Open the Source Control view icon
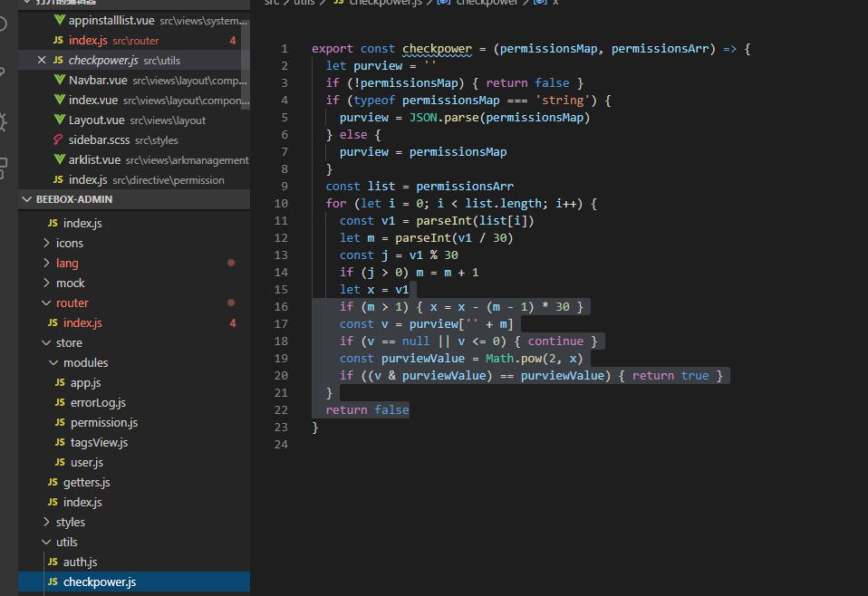Screen dimensions: 868x596 [x=4, y=72]
